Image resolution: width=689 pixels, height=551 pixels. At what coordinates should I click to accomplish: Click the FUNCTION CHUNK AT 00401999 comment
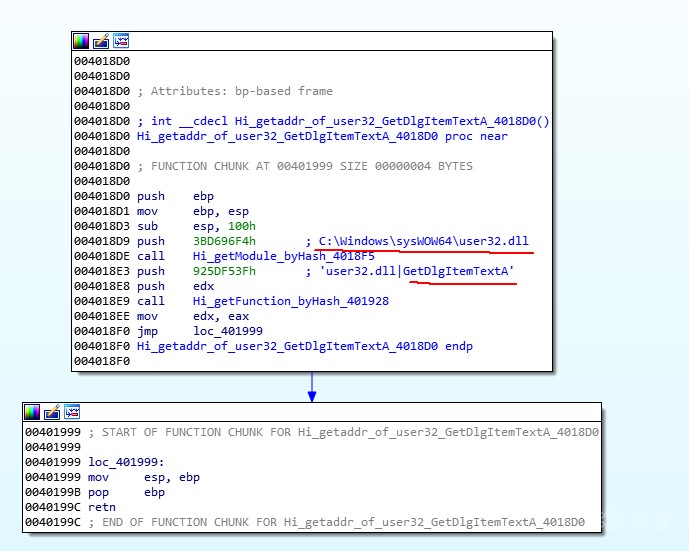pyautogui.click(x=305, y=166)
